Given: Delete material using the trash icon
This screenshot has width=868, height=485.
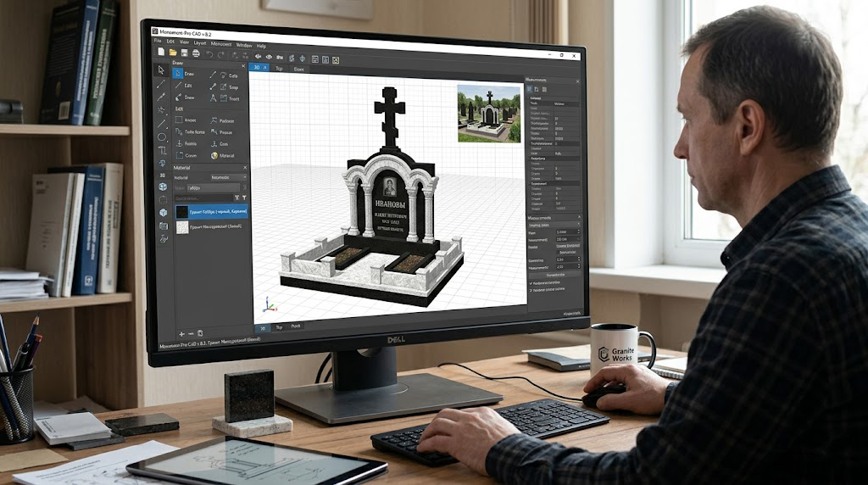Looking at the screenshot, I should [x=200, y=333].
